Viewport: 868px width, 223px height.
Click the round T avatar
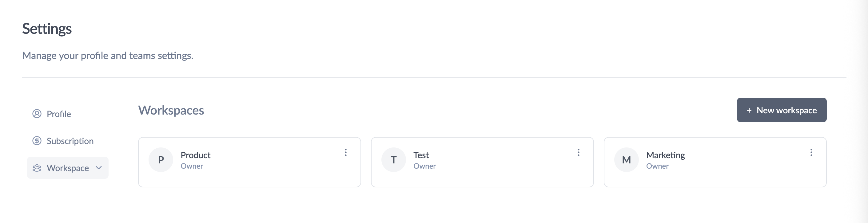point(394,160)
